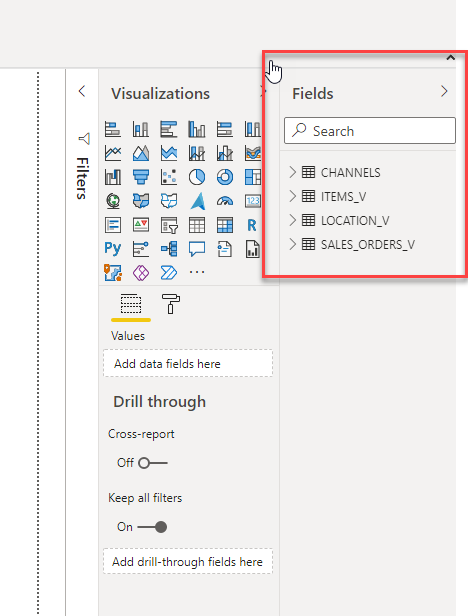Add a Decomposition tree visual
The image size is (468, 616).
pos(169,249)
